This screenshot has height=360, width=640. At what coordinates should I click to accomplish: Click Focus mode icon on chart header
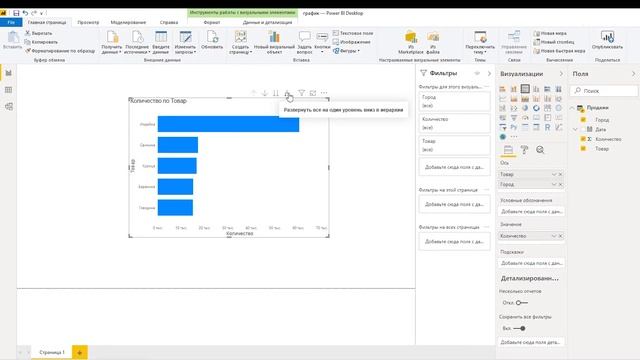pyautogui.click(x=313, y=93)
